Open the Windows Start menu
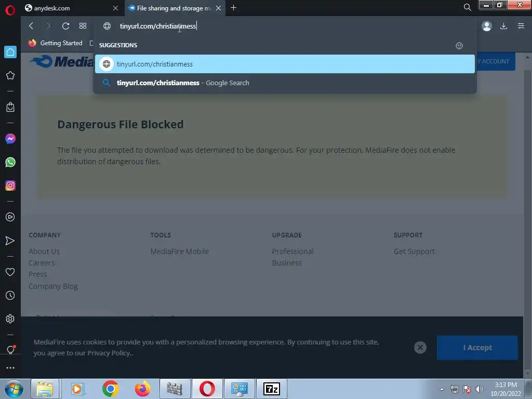Image resolution: width=532 pixels, height=399 pixels. click(x=14, y=389)
